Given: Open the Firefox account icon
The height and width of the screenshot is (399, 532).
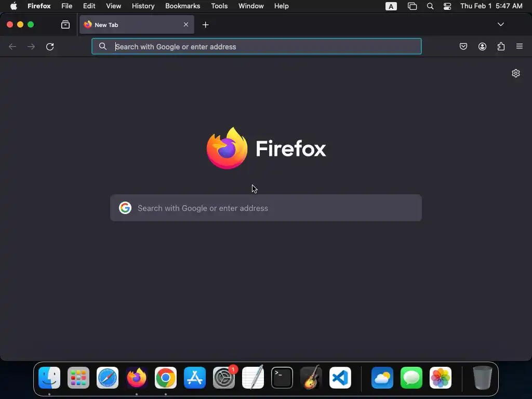Looking at the screenshot, I should tap(482, 46).
